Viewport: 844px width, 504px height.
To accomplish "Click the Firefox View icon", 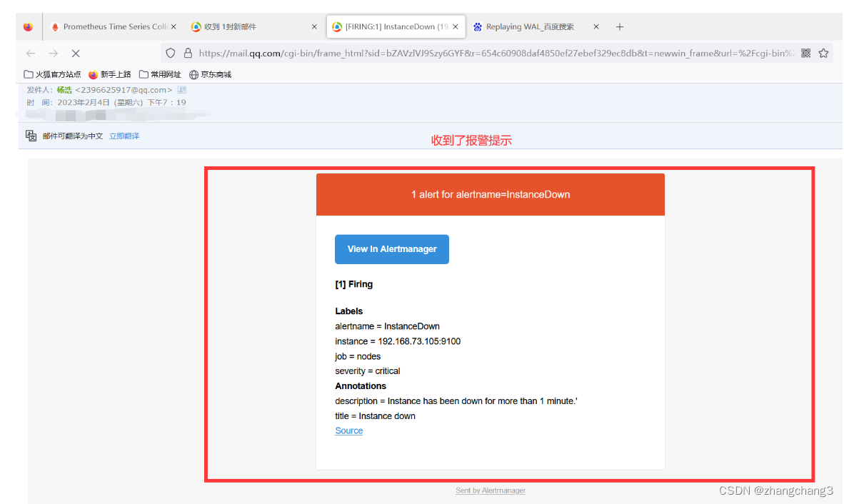I will pos(28,27).
